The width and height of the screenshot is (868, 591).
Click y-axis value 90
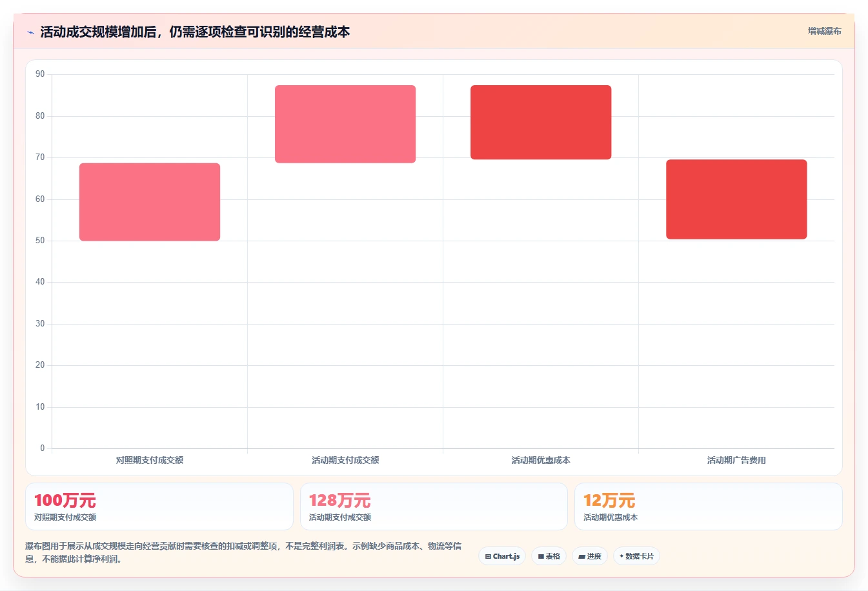[x=40, y=74]
